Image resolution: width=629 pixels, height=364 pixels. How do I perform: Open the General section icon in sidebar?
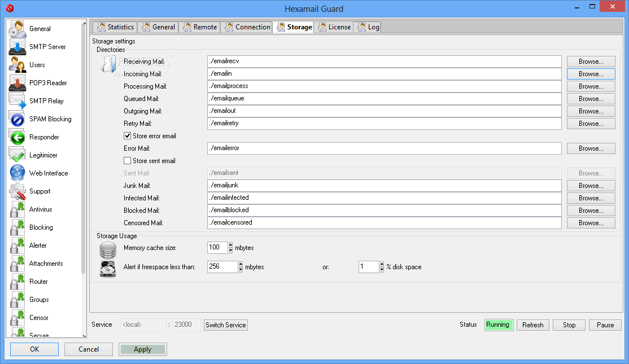tap(18, 29)
